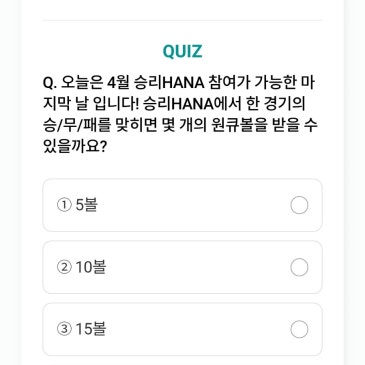Image resolution: width=365 pixels, height=365 pixels.
Task: Choose the first answer card 5볼
Action: [x=182, y=205]
